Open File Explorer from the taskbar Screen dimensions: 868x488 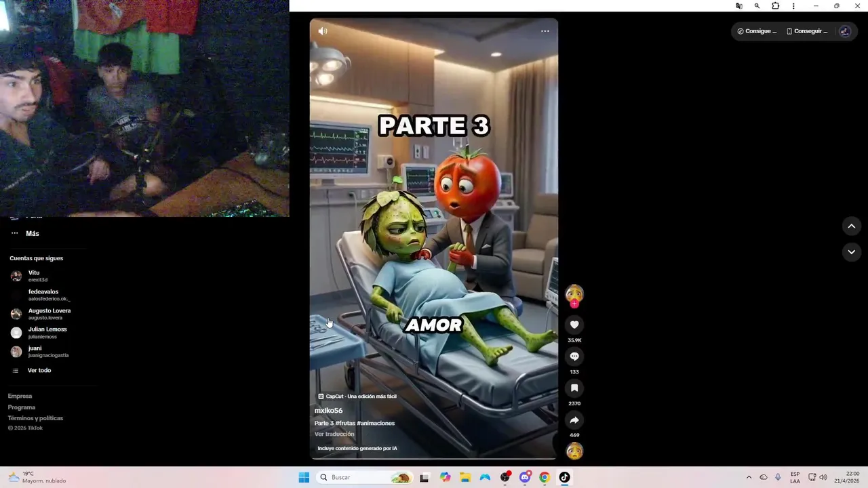click(x=465, y=477)
